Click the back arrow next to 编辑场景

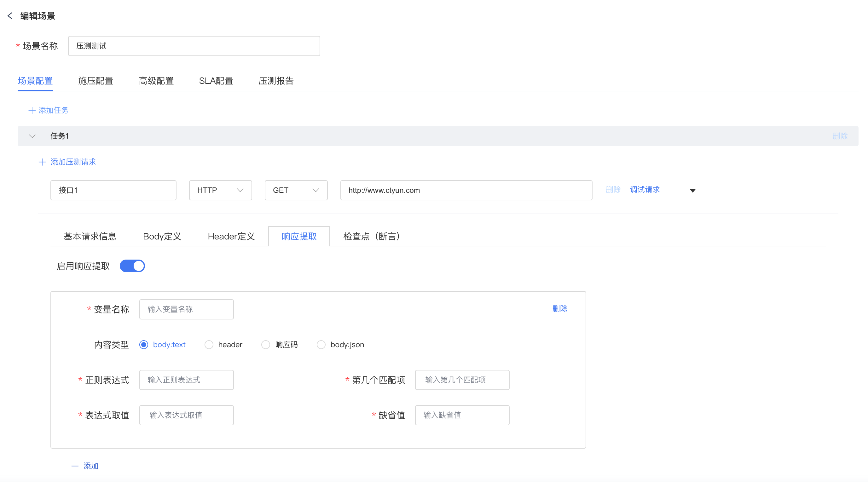pyautogui.click(x=10, y=16)
